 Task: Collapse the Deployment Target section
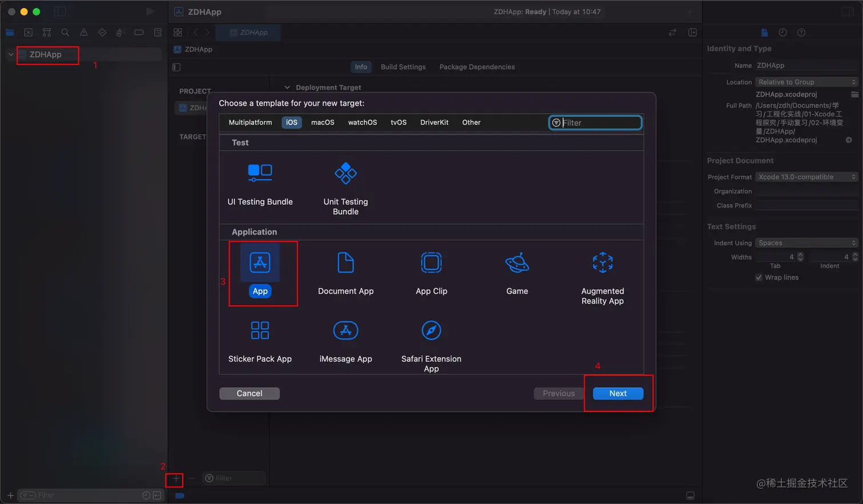tap(287, 87)
